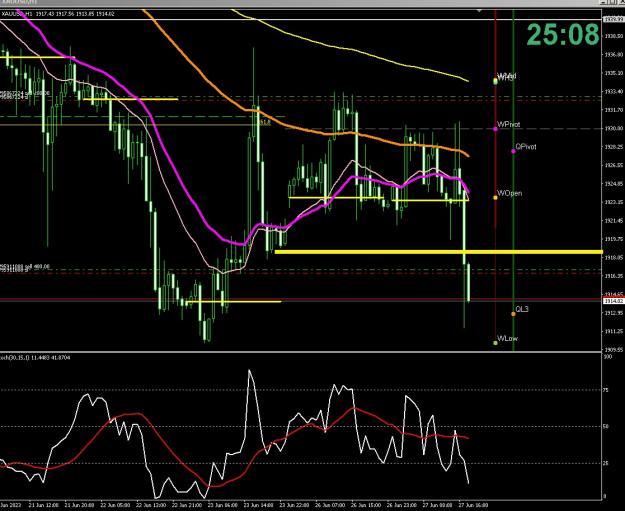Viewport: 625px width, 511px height.
Task: Click the 26 Jun 15:00 time axis label
Action: coord(365,505)
